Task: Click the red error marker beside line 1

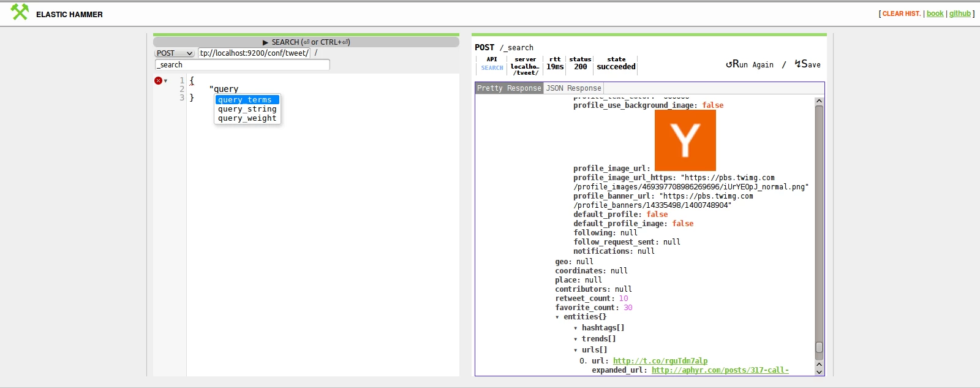Action: [x=158, y=80]
